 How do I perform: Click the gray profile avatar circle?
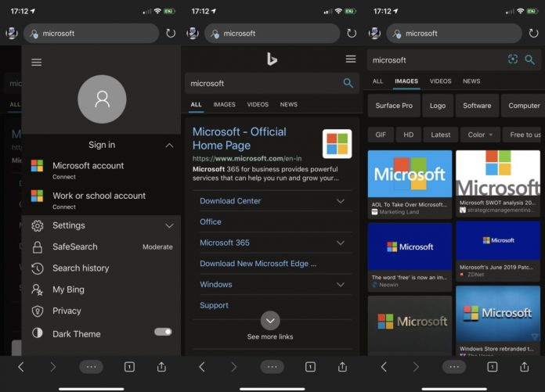pos(101,99)
